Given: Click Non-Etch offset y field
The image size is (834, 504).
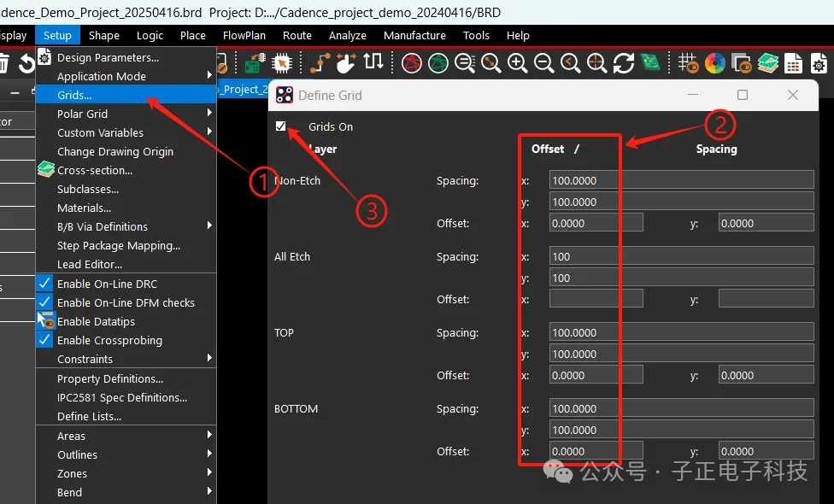Looking at the screenshot, I should [x=766, y=222].
